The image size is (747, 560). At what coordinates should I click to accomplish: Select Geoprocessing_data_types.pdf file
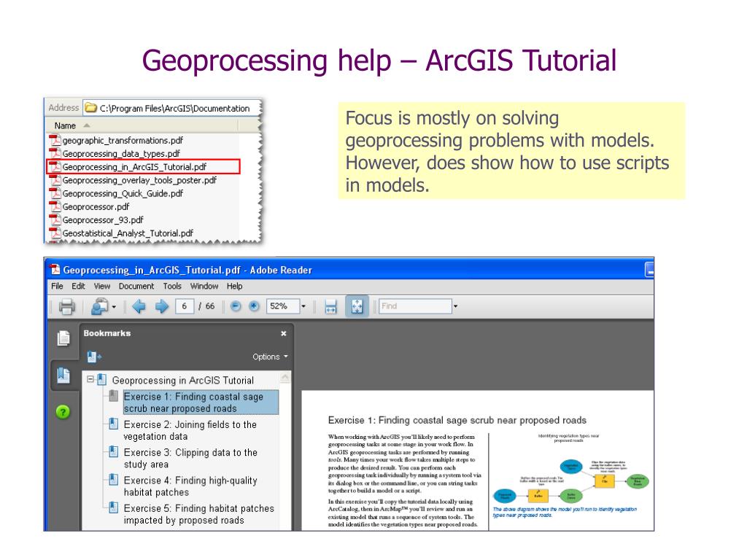[x=121, y=154]
